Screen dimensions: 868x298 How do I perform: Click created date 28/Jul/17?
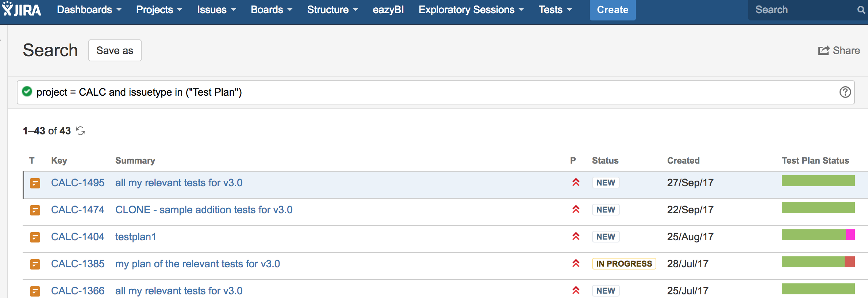688,264
